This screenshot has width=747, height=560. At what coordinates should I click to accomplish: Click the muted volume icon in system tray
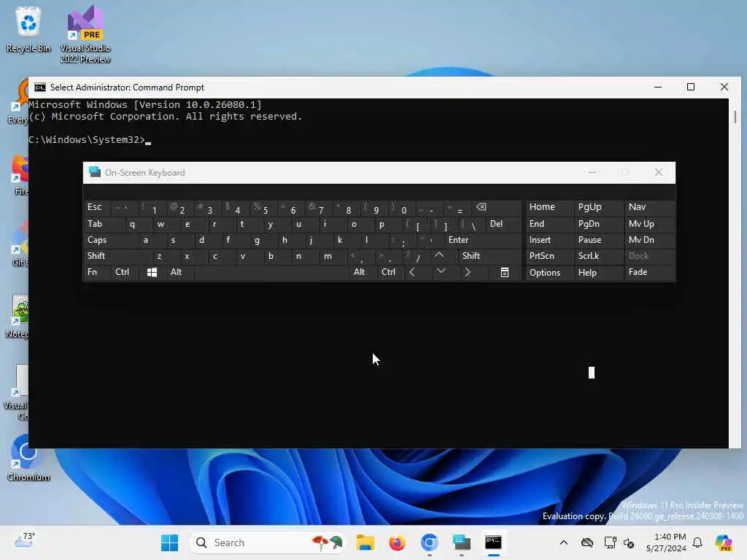point(629,542)
